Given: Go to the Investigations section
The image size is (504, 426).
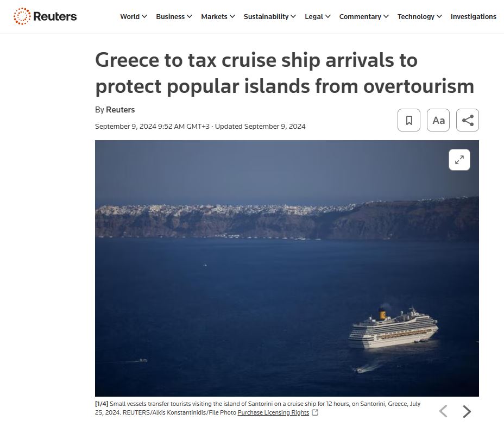Looking at the screenshot, I should [473, 16].
